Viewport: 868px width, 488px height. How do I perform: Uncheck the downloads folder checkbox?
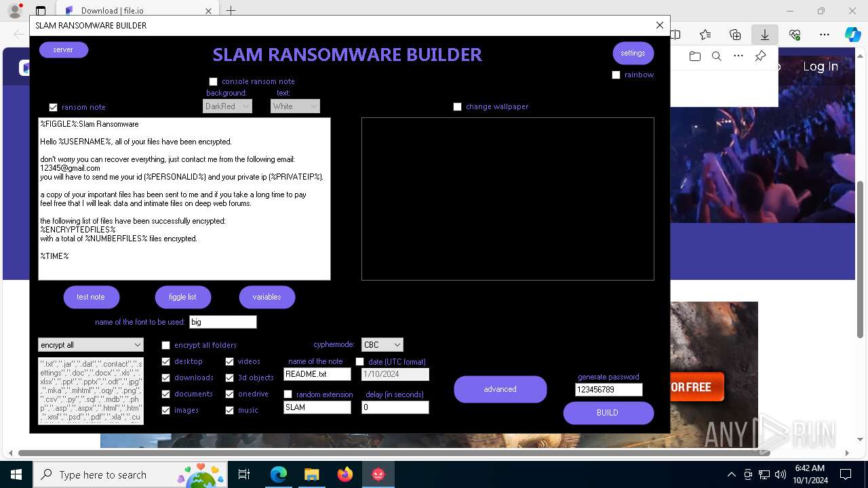[165, 378]
